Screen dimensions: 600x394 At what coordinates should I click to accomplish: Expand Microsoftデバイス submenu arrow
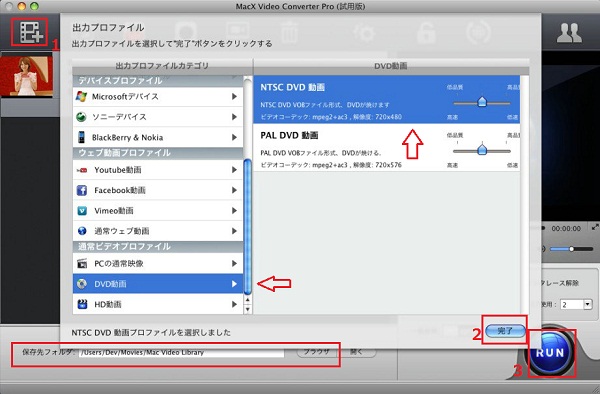pyautogui.click(x=234, y=97)
